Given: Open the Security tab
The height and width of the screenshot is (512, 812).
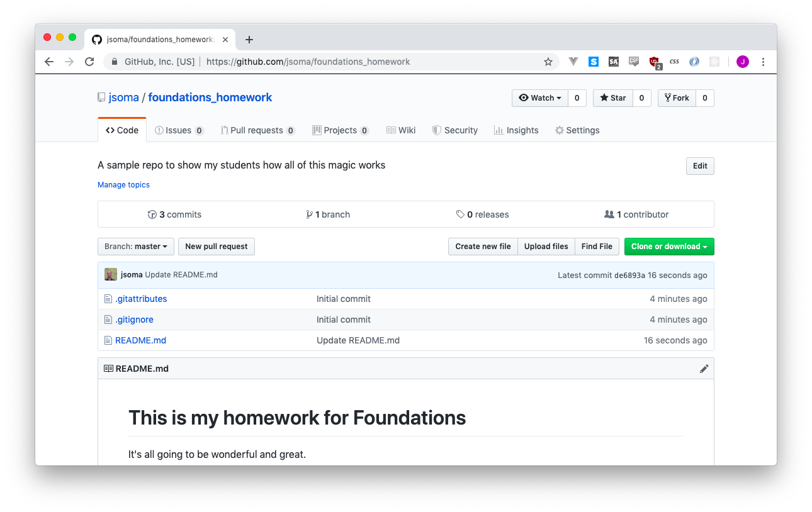Looking at the screenshot, I should coord(455,130).
